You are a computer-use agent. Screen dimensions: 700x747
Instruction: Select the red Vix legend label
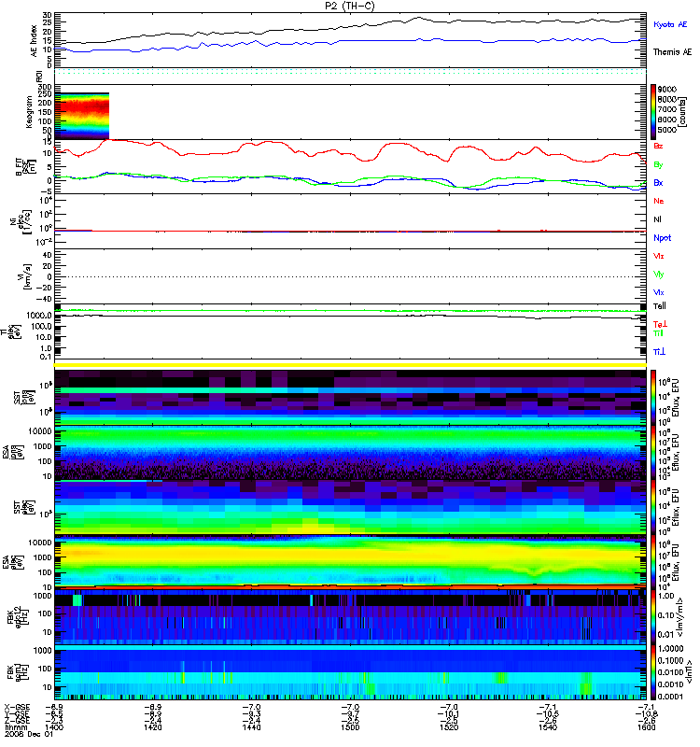pyautogui.click(x=659, y=256)
